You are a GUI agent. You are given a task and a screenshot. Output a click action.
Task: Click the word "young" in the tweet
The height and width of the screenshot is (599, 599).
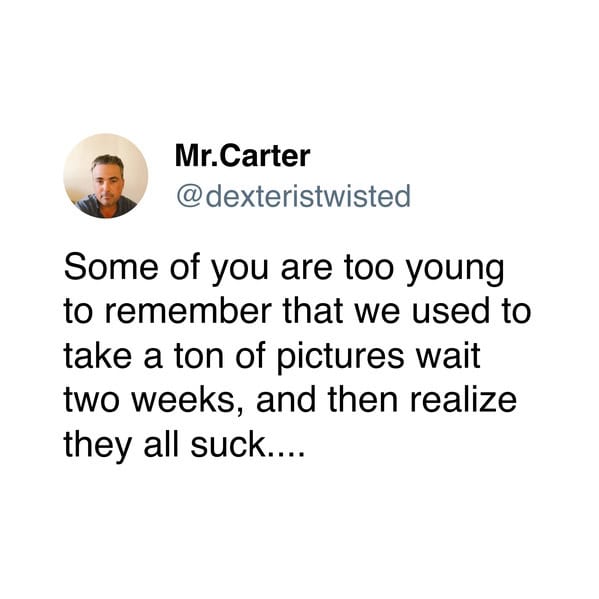click(455, 272)
